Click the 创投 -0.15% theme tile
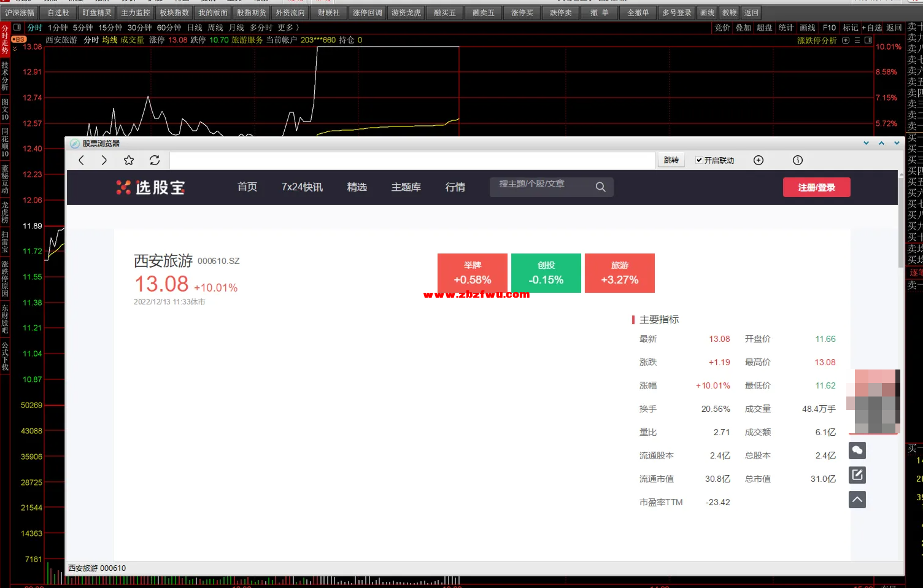 tap(546, 273)
